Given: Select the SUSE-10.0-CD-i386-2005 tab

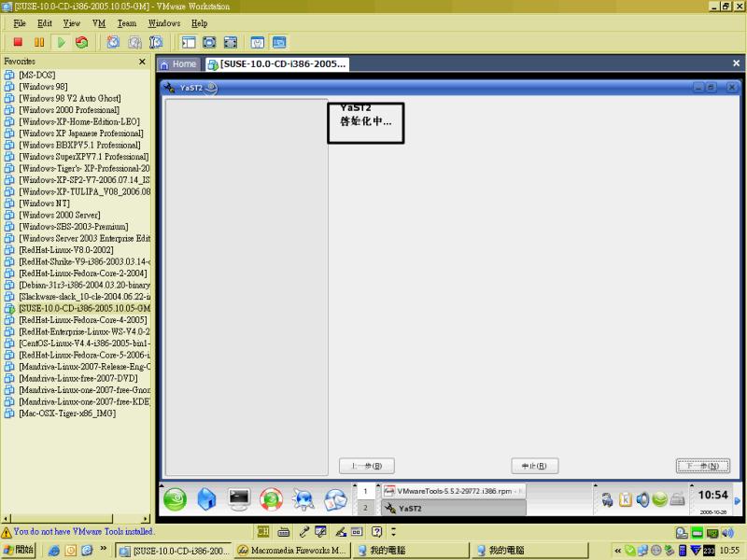Looking at the screenshot, I should point(277,63).
